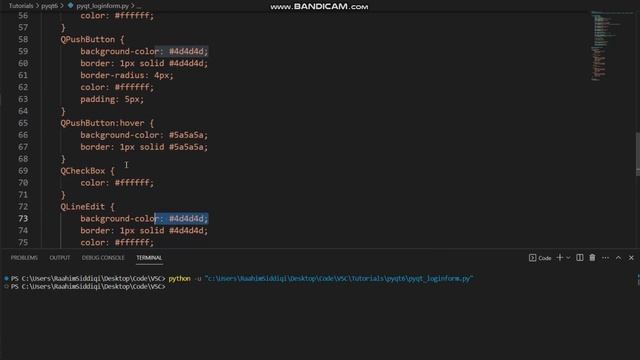The image size is (640, 360).
Task: Click the pyqt6 breadcrumb folder
Action: (x=49, y=6)
